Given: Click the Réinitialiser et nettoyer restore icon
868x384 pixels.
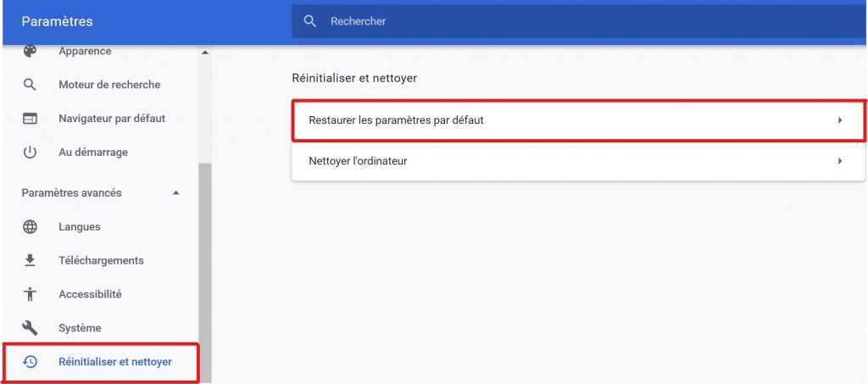Looking at the screenshot, I should point(30,362).
